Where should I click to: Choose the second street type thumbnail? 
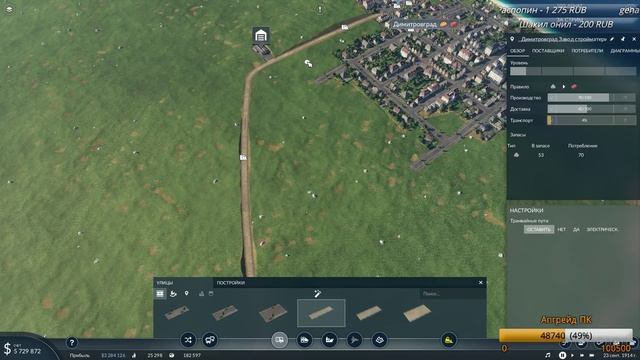pyautogui.click(x=225, y=313)
